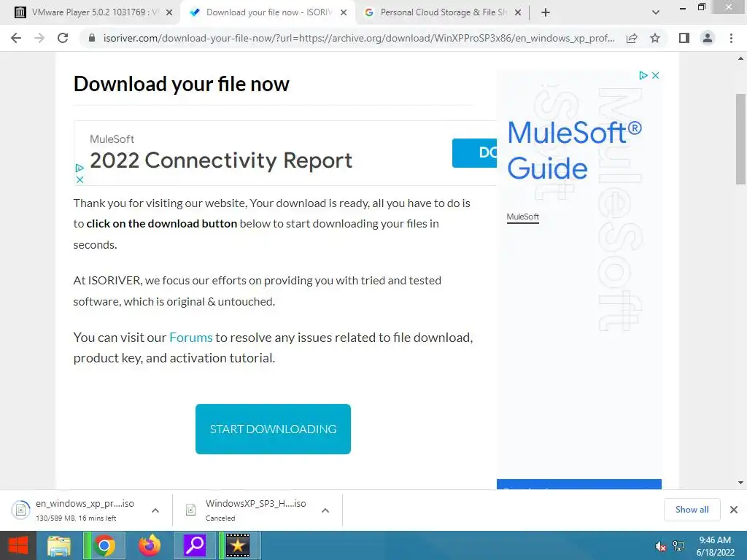Go back to the previous page
Viewport: 747px width, 560px height.
[x=16, y=38]
